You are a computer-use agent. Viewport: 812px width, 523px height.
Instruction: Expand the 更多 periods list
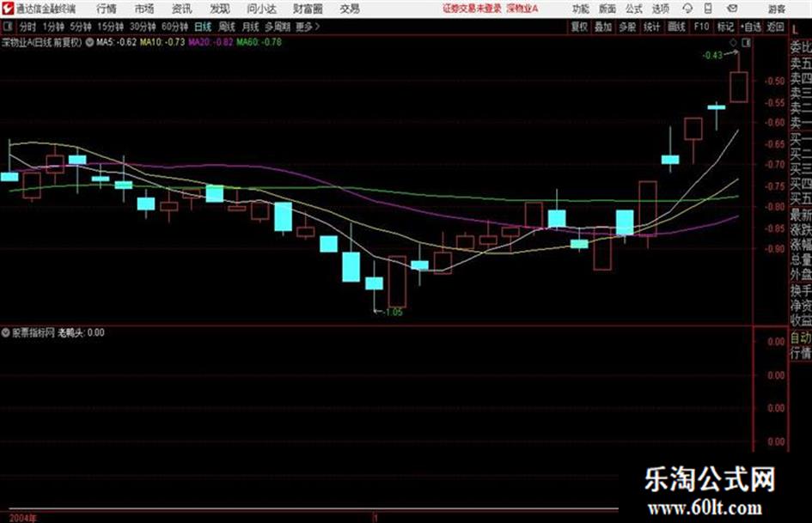[308, 27]
